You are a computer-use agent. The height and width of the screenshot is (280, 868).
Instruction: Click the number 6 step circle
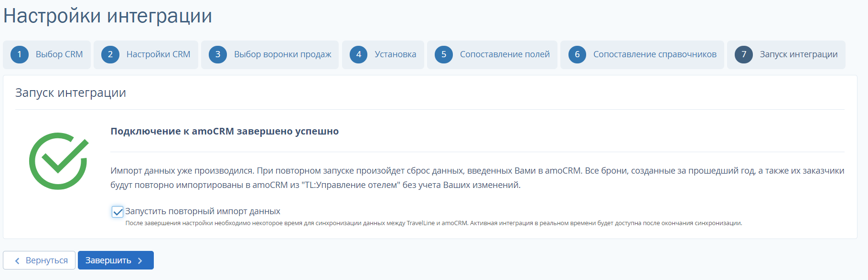click(x=577, y=54)
